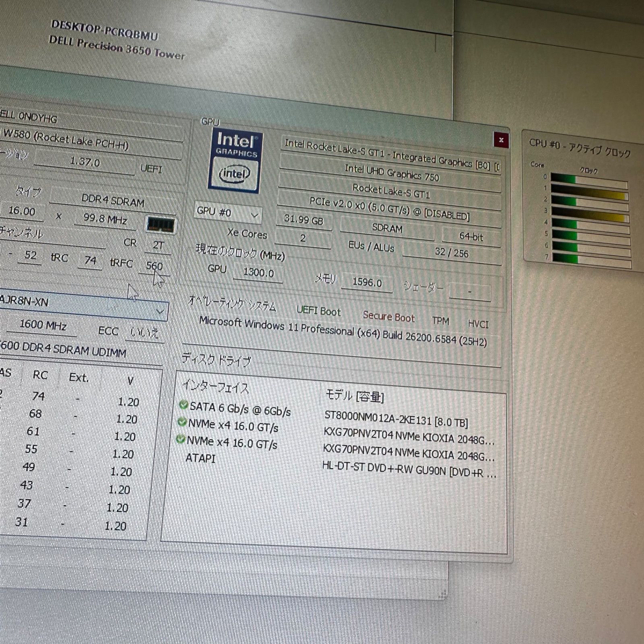The image size is (644, 644).
Task: Click the empty shader clock field
Action: [x=470, y=292]
